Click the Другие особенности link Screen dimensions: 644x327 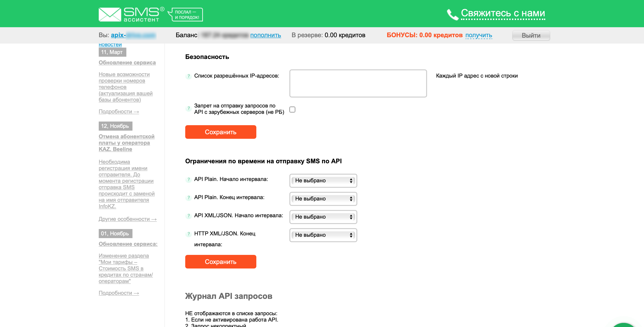[x=127, y=219]
